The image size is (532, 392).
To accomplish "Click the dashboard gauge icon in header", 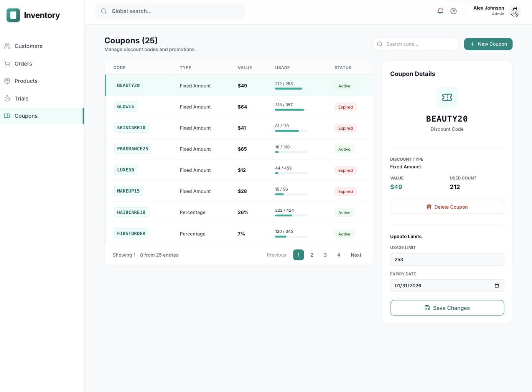I will (x=453, y=11).
